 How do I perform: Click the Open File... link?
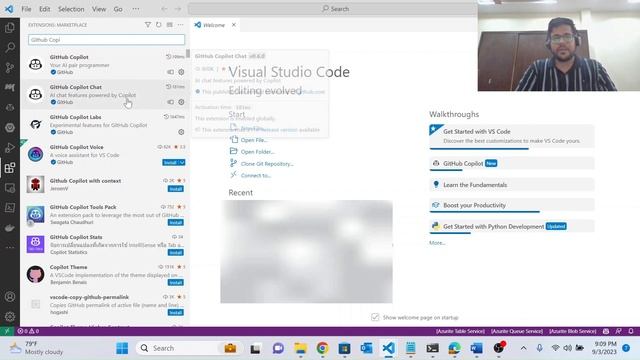[x=253, y=140]
